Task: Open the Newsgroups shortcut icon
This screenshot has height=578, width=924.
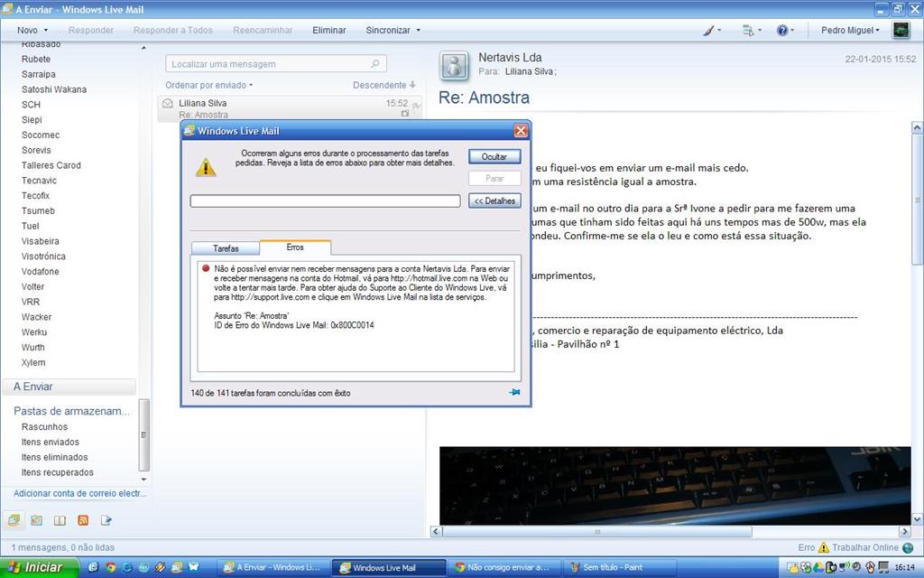Action: tap(106, 520)
